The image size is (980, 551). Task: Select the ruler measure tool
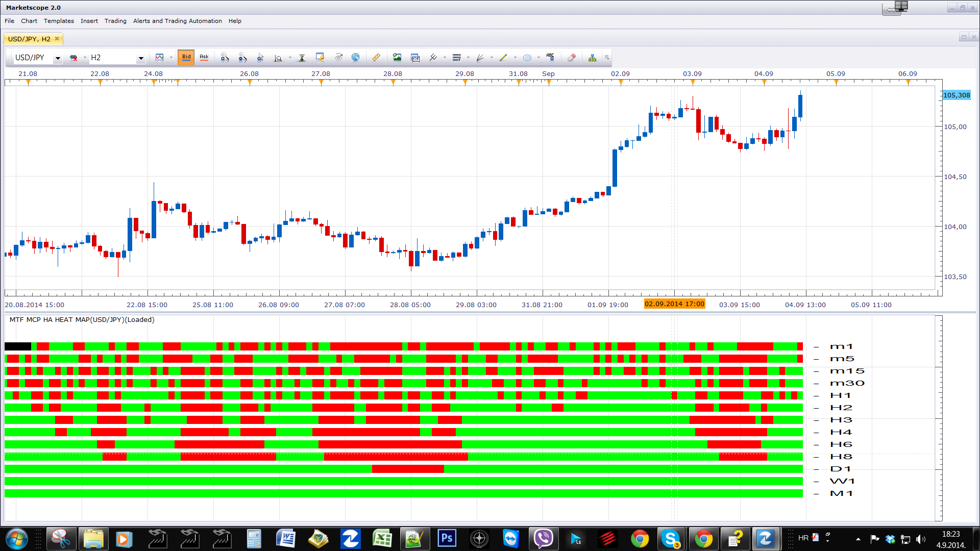pyautogui.click(x=376, y=58)
